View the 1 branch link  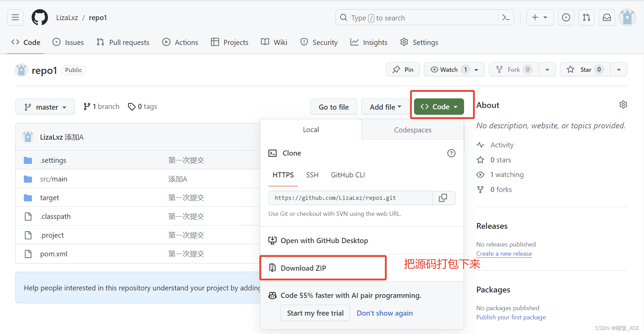click(x=101, y=107)
